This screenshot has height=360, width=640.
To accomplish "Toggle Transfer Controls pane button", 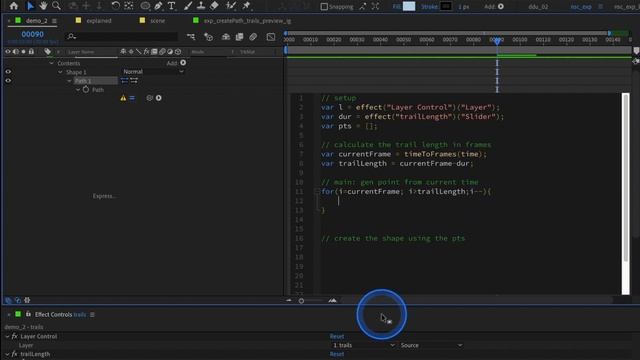I will 18,300.
